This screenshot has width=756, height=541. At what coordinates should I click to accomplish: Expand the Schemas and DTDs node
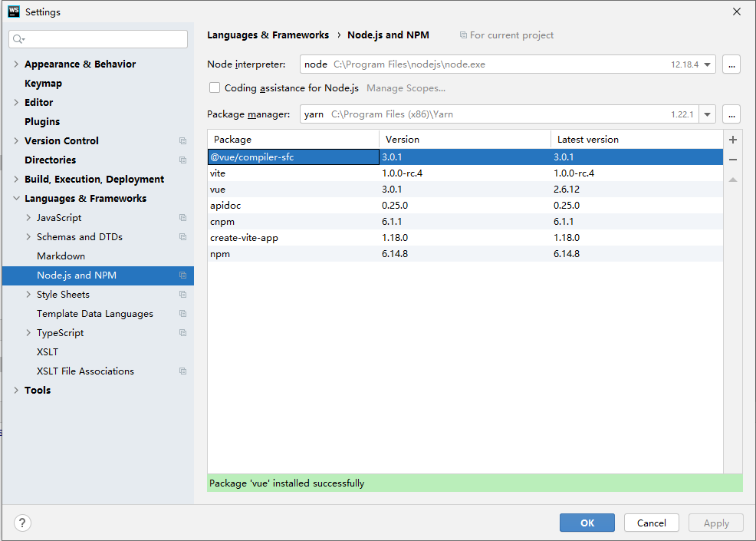28,237
